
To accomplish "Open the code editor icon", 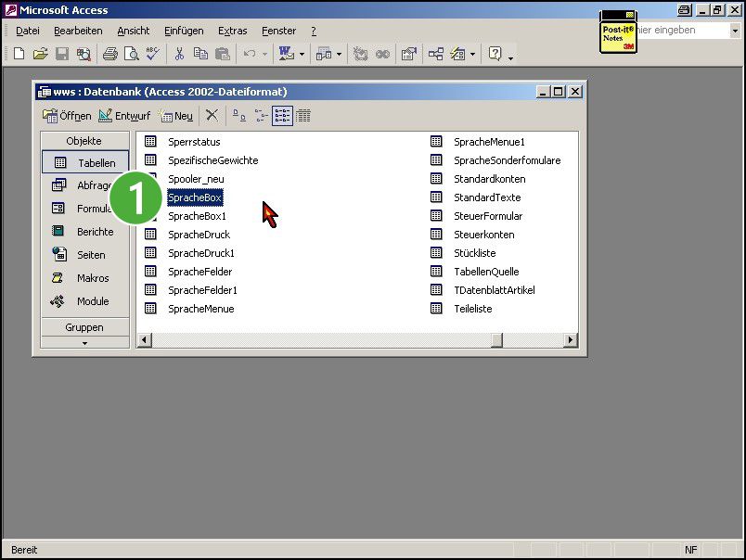I will pos(361,54).
